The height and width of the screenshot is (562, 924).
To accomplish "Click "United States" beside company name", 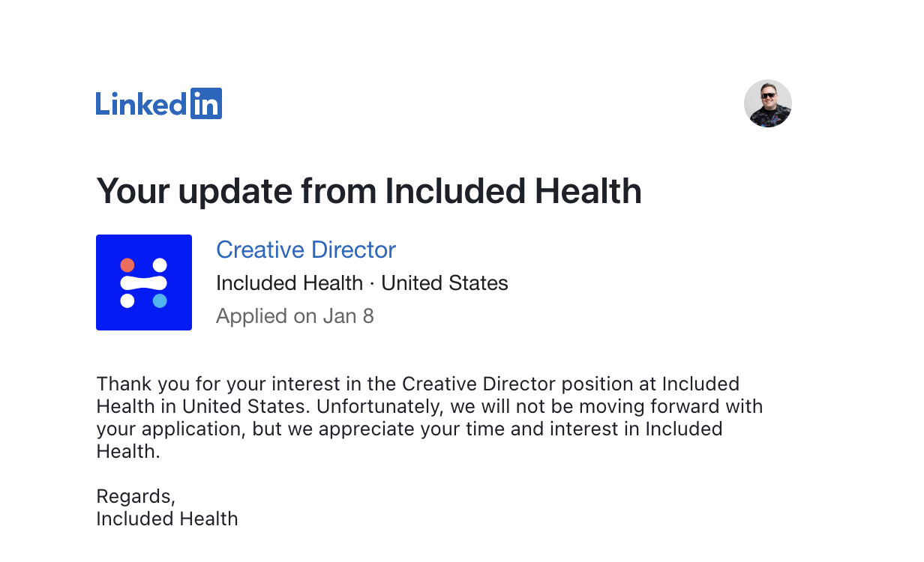I will pyautogui.click(x=445, y=283).
